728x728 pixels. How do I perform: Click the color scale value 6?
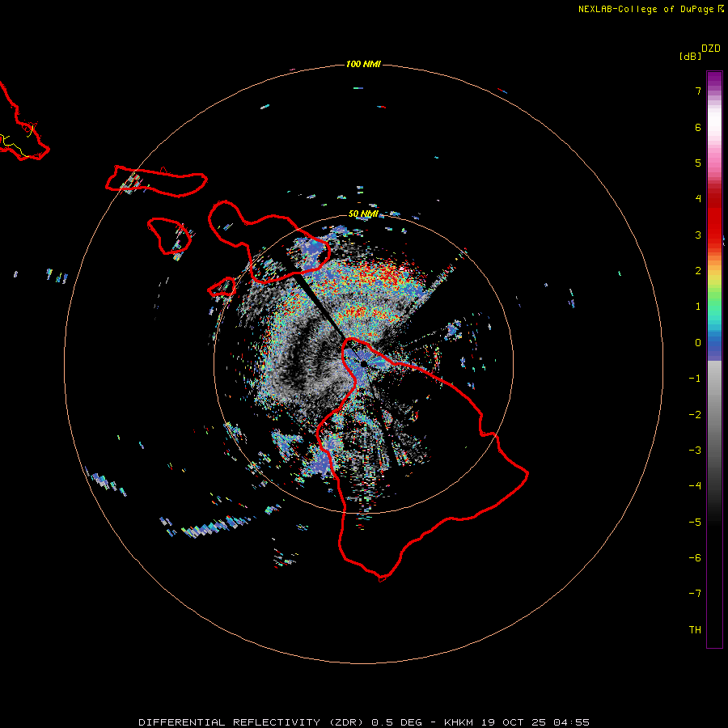click(x=698, y=127)
